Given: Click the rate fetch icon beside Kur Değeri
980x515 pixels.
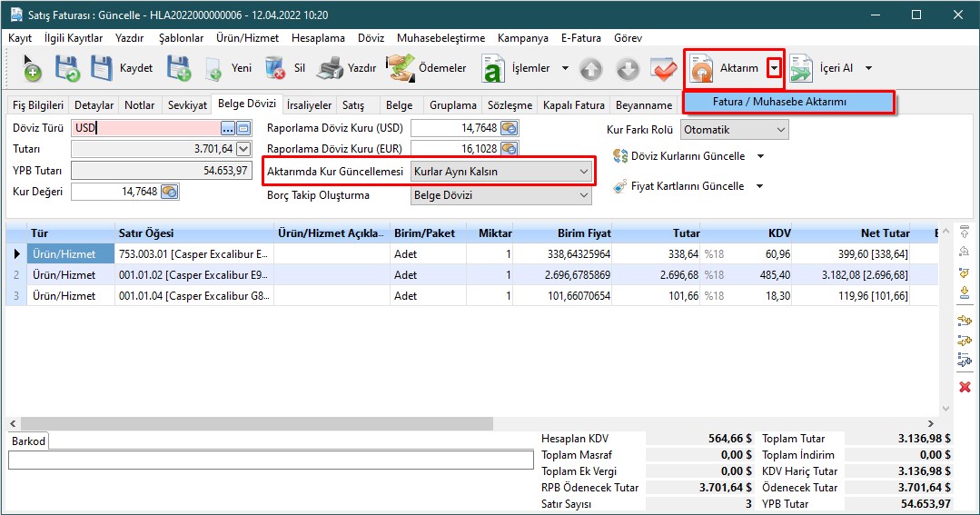Looking at the screenshot, I should point(169,192).
